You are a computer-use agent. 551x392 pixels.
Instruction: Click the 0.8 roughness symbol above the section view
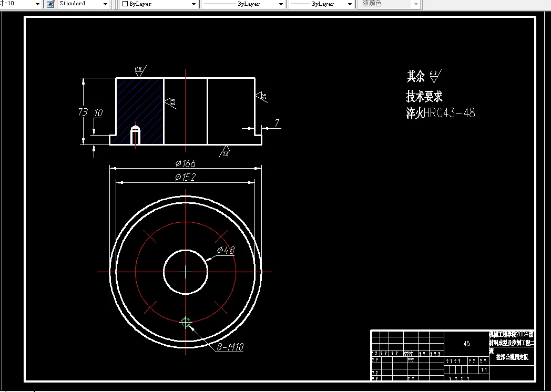pyautogui.click(x=138, y=72)
